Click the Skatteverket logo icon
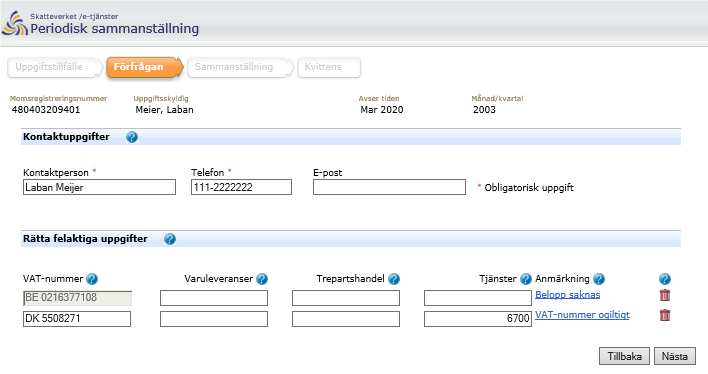Viewport: 708px width, 374px height. (x=15, y=23)
